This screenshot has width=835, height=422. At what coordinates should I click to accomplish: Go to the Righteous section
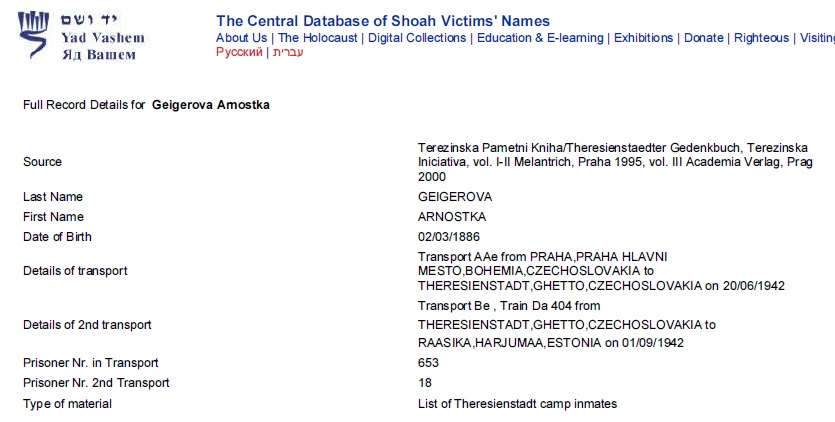pos(761,38)
